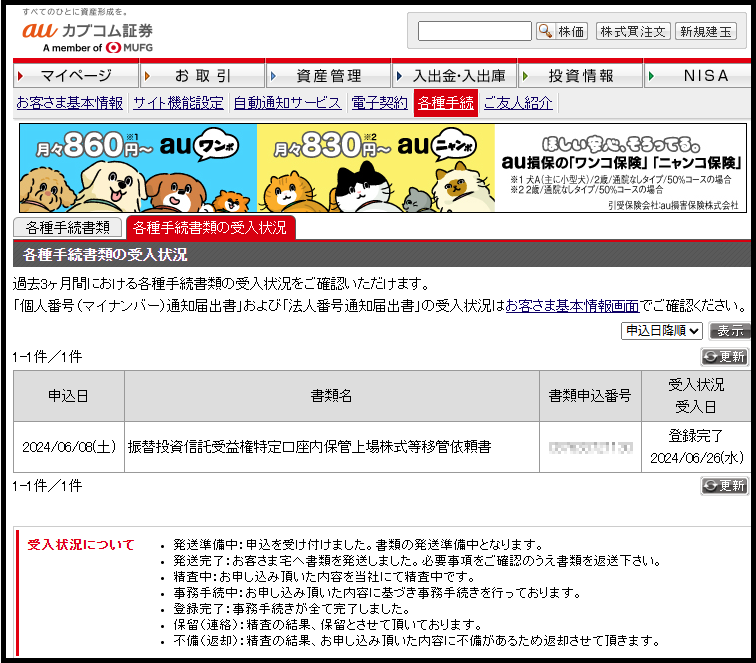Click the 発送準備中 explanation line

click(x=358, y=545)
